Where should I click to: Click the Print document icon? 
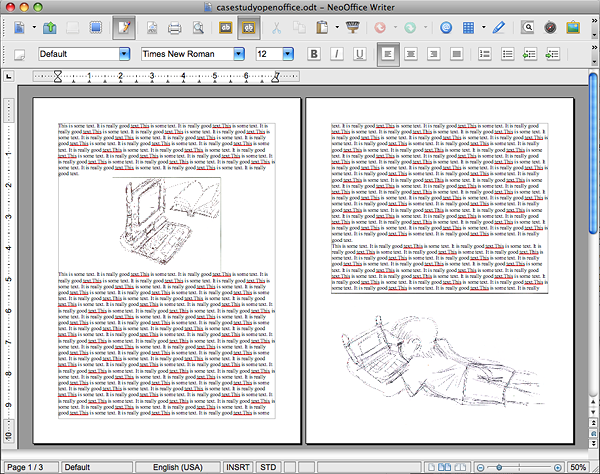tap(176, 28)
